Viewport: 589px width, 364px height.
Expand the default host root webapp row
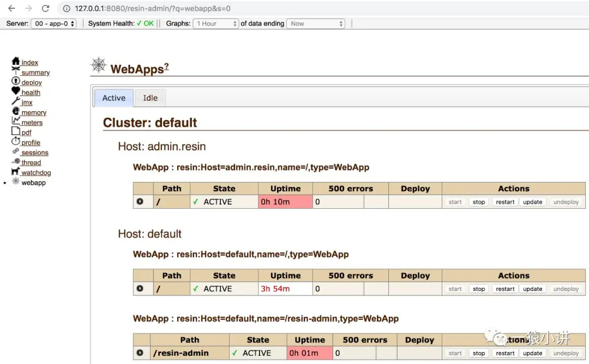(x=140, y=289)
